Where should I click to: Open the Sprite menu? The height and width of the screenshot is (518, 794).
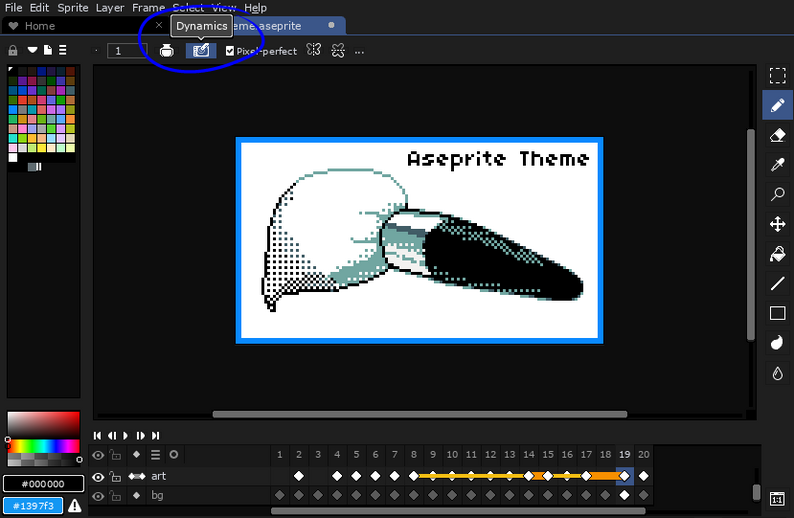tap(73, 8)
